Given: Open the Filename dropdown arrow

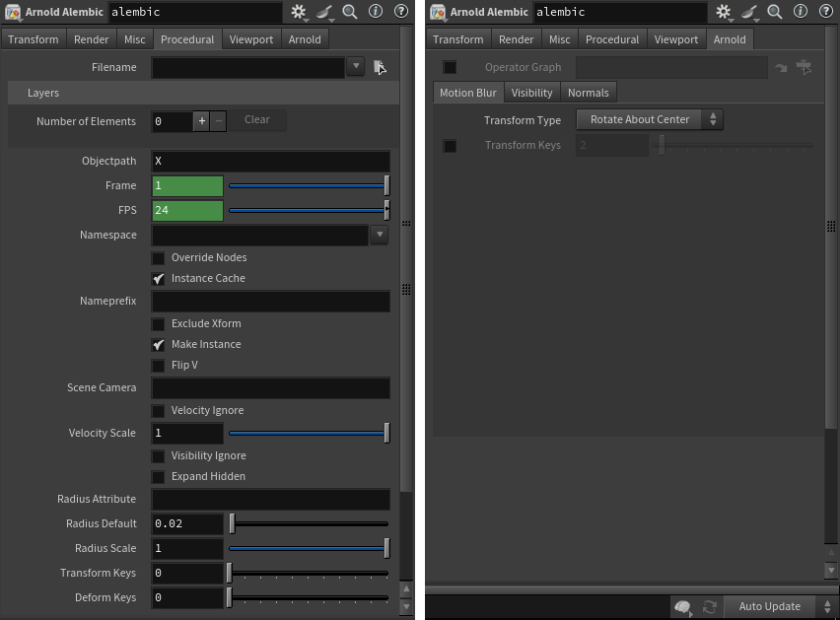Looking at the screenshot, I should (x=356, y=66).
